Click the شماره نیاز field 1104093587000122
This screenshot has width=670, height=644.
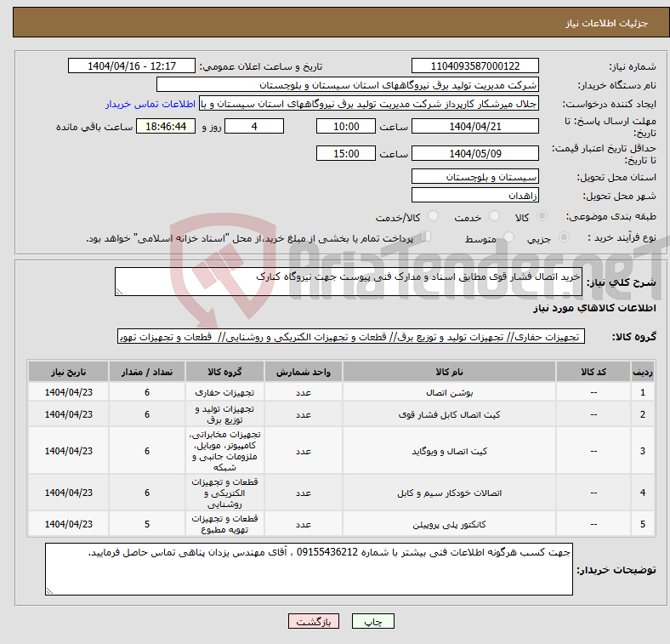pyautogui.click(x=475, y=66)
